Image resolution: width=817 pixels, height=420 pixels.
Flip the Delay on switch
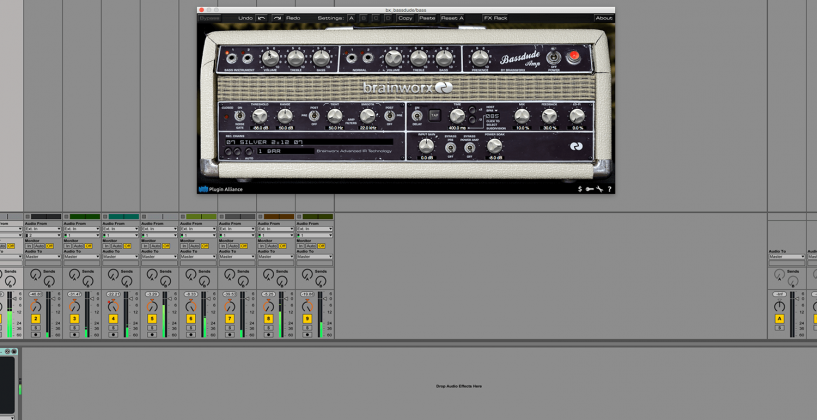[417, 116]
